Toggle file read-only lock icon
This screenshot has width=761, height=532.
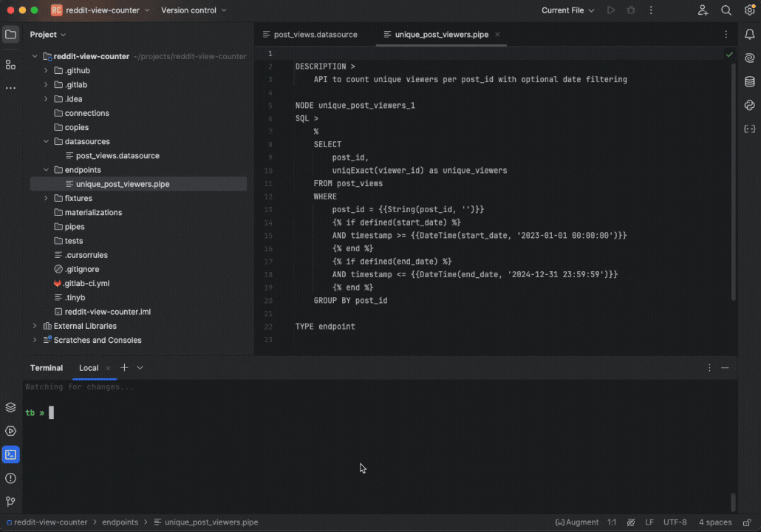pyautogui.click(x=748, y=522)
